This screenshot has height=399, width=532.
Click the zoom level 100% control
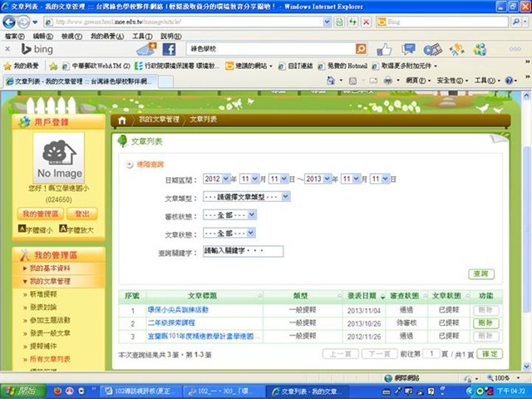pyautogui.click(x=504, y=377)
